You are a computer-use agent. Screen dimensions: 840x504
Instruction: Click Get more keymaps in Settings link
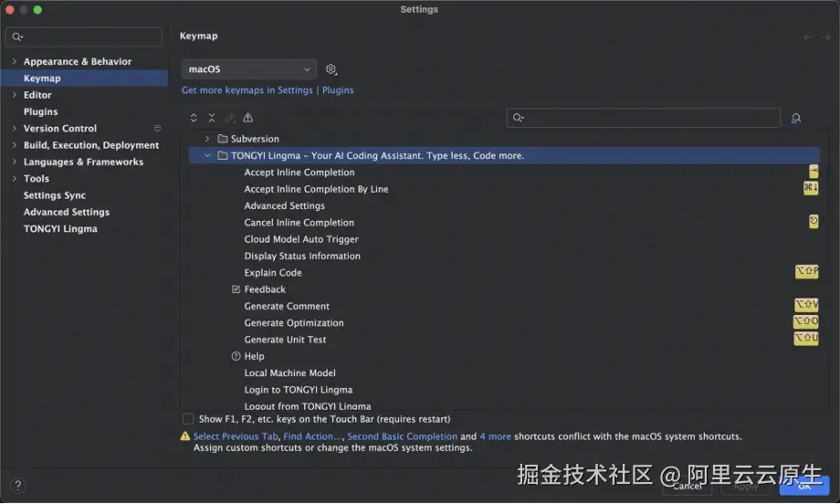(247, 90)
